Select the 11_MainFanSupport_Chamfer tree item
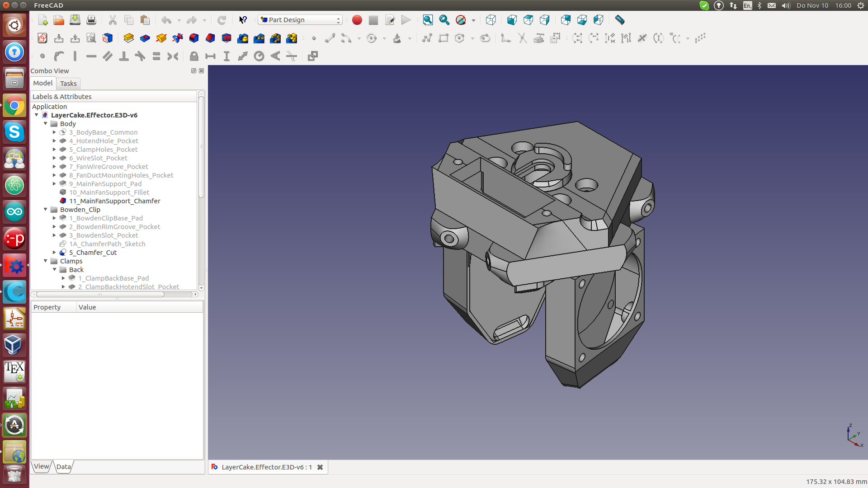Viewport: 868px width, 488px height. coord(114,201)
